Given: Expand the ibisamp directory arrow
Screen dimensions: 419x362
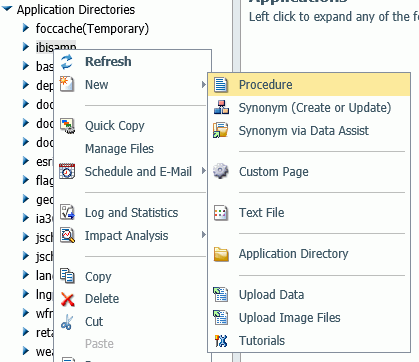Looking at the screenshot, I should [26, 47].
